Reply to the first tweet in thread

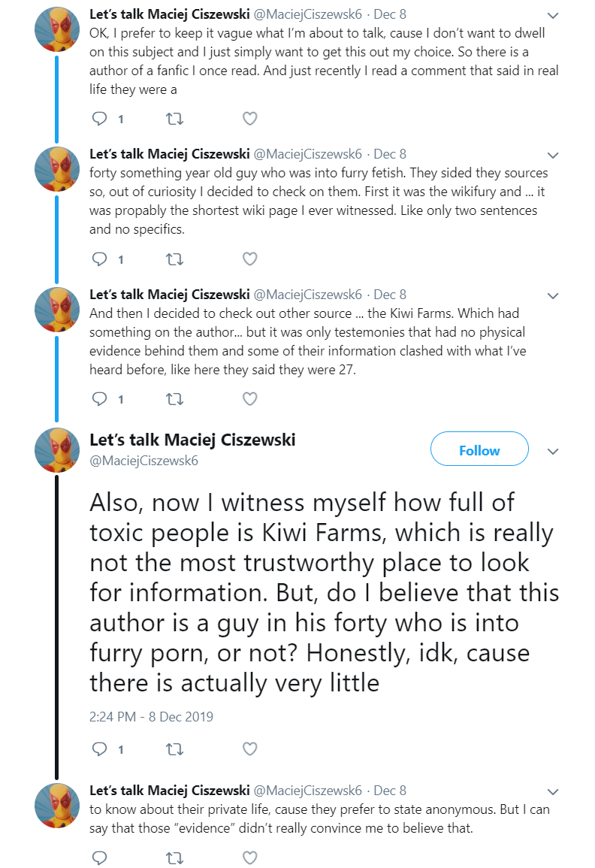click(100, 119)
